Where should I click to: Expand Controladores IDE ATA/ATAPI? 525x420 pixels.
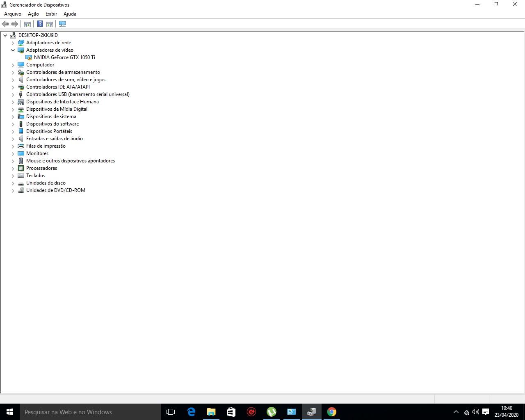click(13, 87)
